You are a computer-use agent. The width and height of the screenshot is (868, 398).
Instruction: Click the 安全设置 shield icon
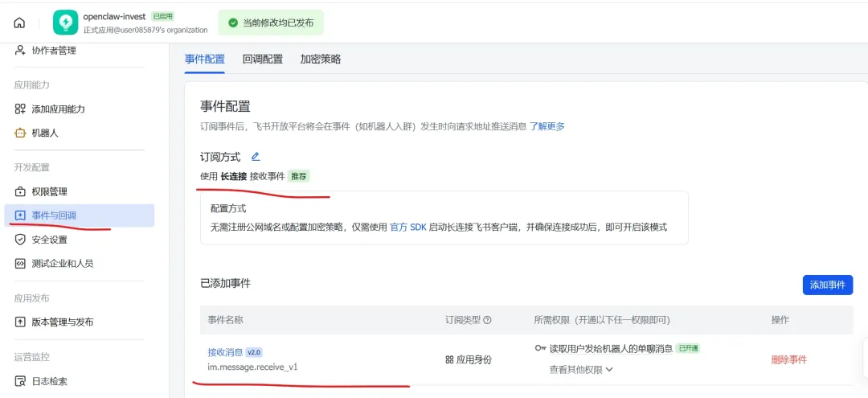(x=20, y=240)
